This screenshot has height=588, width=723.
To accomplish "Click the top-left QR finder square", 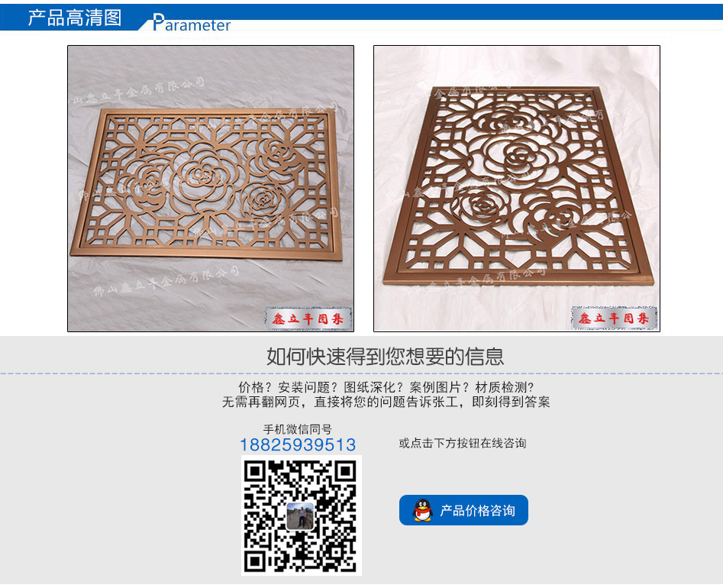I will pyautogui.click(x=255, y=471).
